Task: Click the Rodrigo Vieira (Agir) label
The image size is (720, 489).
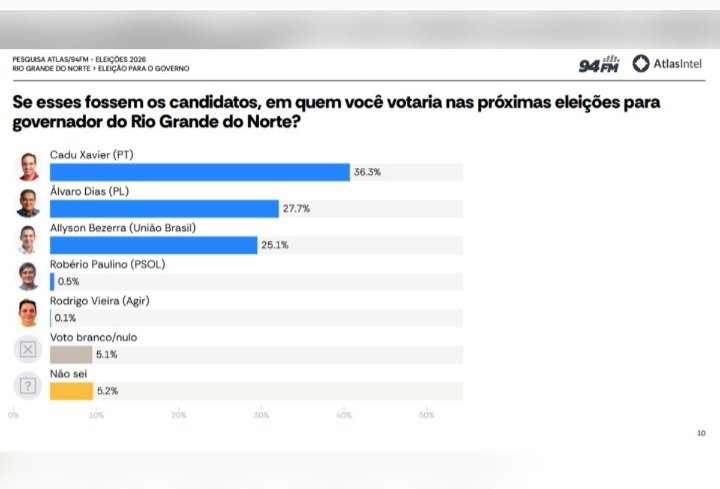Action: point(100,301)
